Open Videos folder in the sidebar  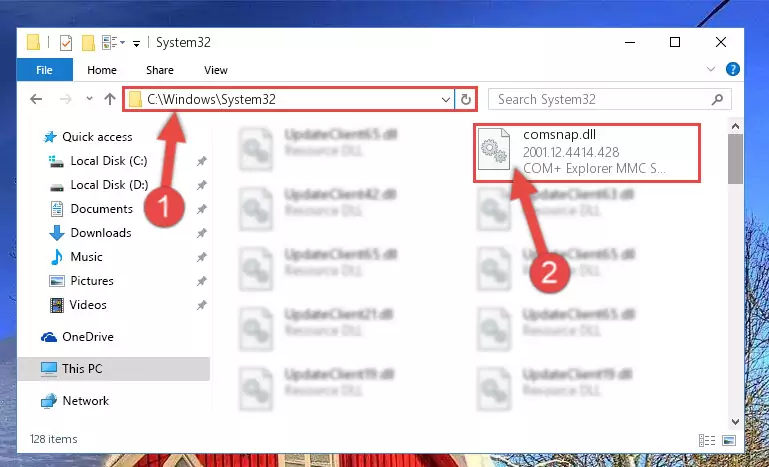click(88, 305)
